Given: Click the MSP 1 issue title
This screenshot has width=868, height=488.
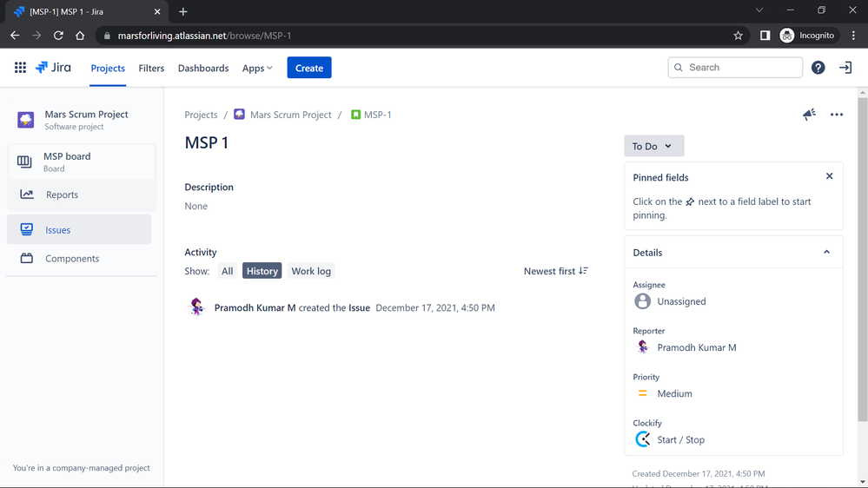Looking at the screenshot, I should (x=207, y=142).
